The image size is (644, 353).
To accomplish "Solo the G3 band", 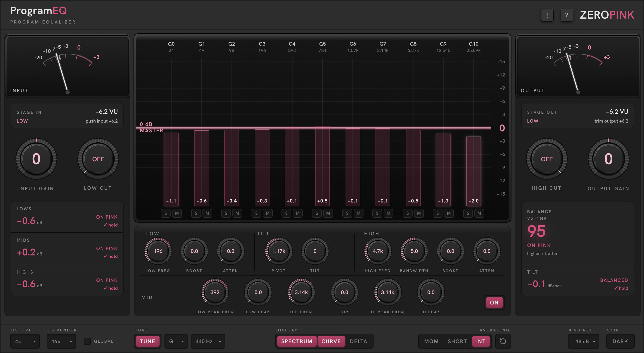I will click(256, 213).
